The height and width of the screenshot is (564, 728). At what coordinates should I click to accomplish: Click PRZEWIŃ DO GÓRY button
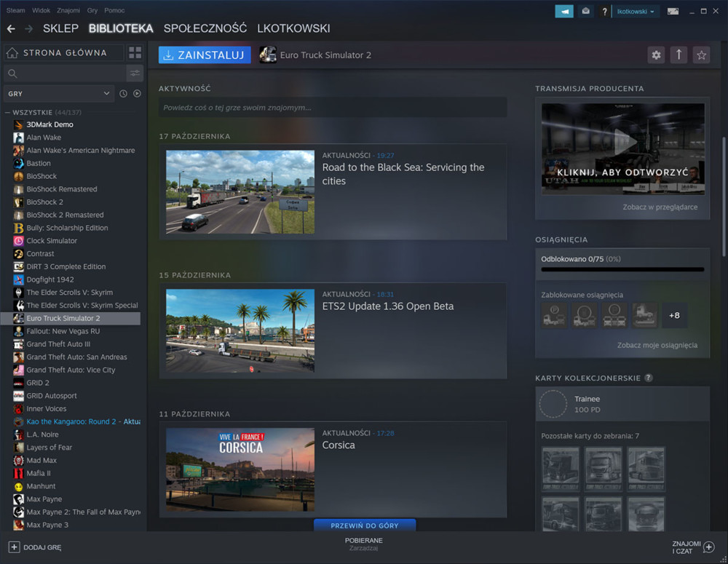[365, 525]
